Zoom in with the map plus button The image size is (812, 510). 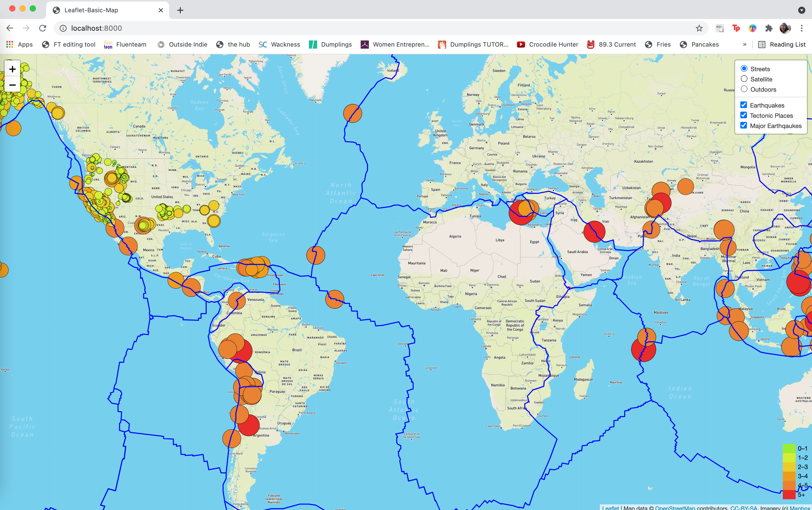point(13,69)
